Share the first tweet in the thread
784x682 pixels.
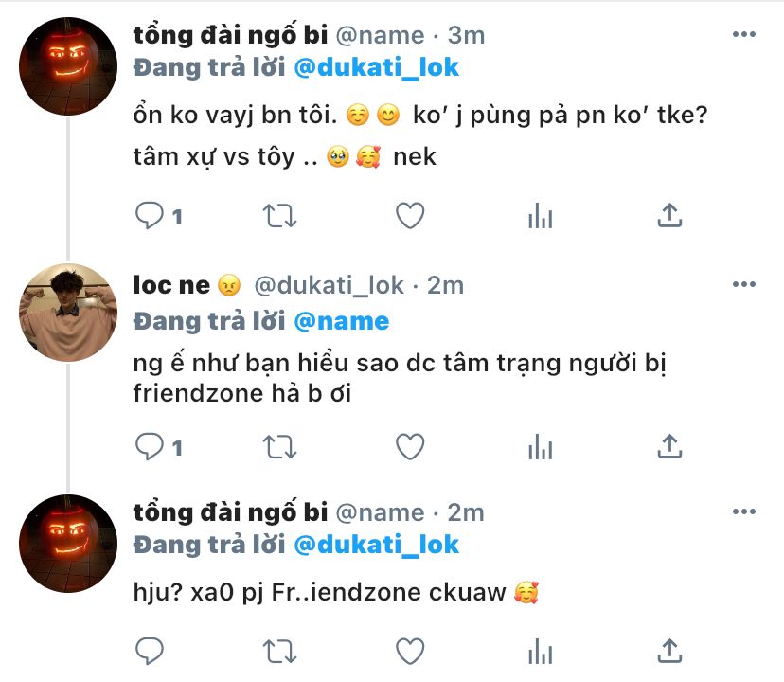[x=669, y=216]
